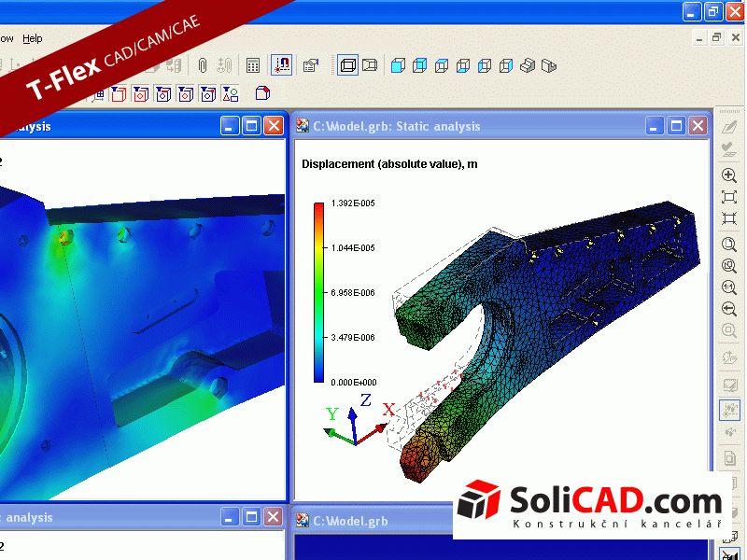
Task: Select the cube view with cyan front face
Action: 398,65
